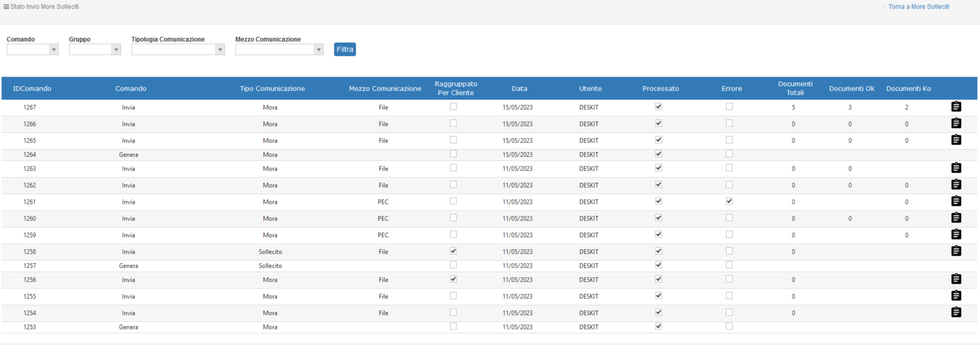
Task: Click Sollecito in row 1258
Action: pos(270,252)
